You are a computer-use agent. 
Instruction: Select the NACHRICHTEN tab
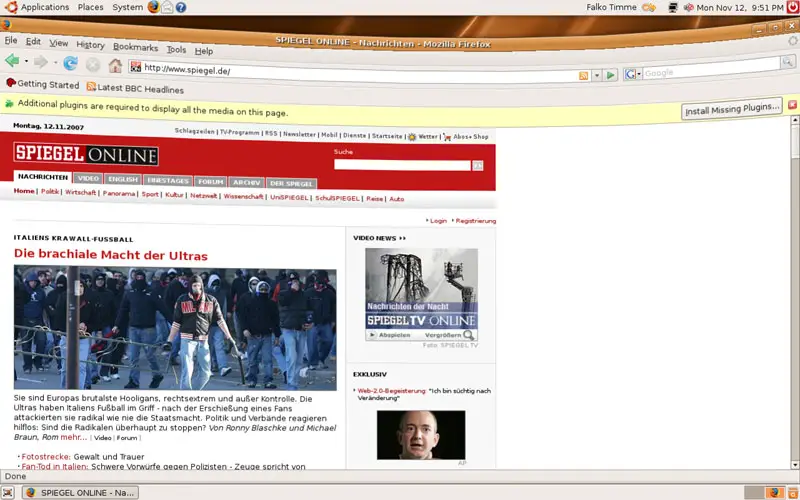pos(43,177)
